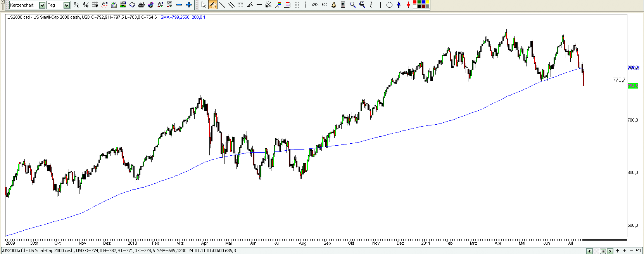Viewport: 644px width, 254px height.
Task: Select the trend line drawing tool
Action: pyautogui.click(x=222, y=5)
